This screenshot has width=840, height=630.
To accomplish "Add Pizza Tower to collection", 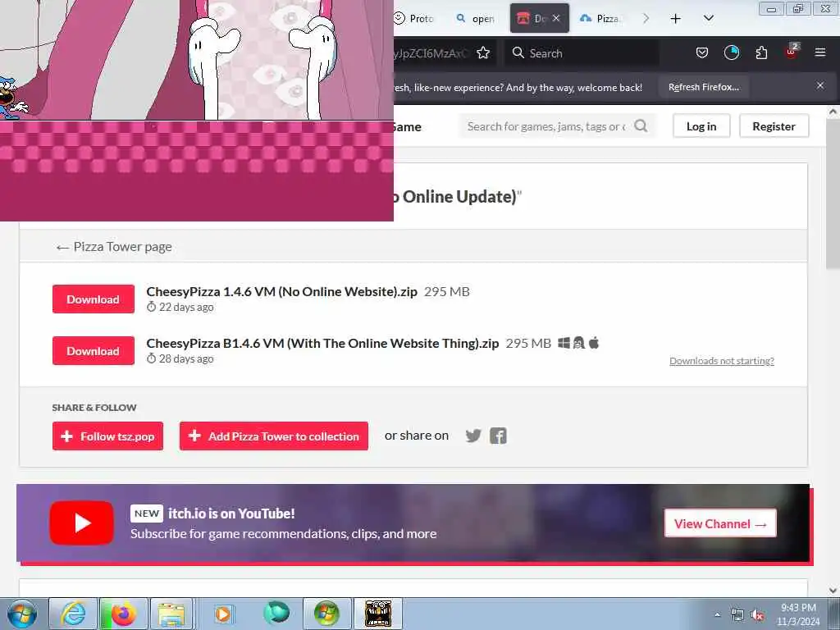I will [x=274, y=436].
